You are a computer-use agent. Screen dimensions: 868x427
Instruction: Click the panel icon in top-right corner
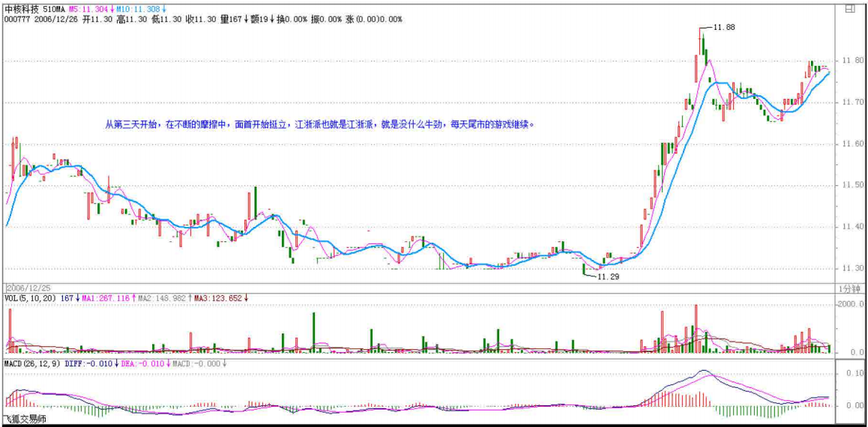849,10
